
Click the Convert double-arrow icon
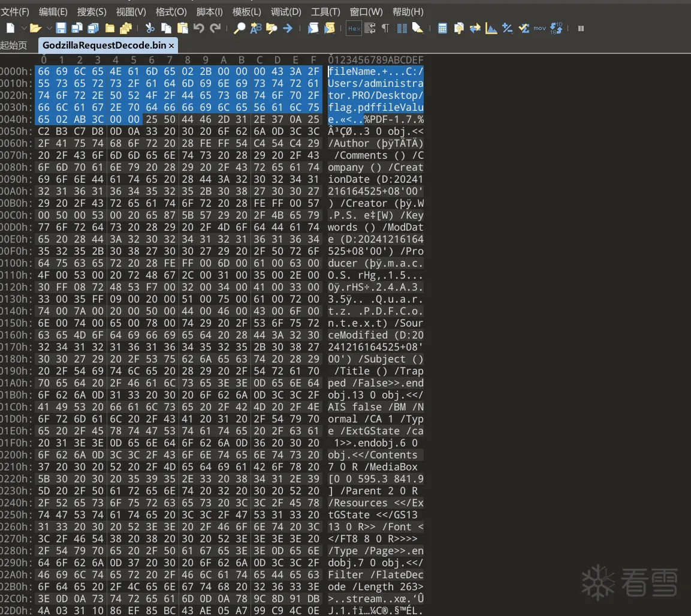coord(475,28)
